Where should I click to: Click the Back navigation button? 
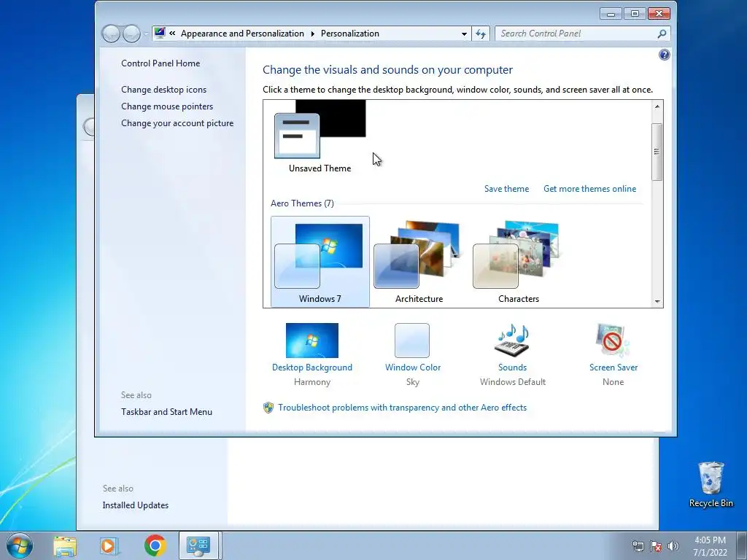click(x=111, y=34)
